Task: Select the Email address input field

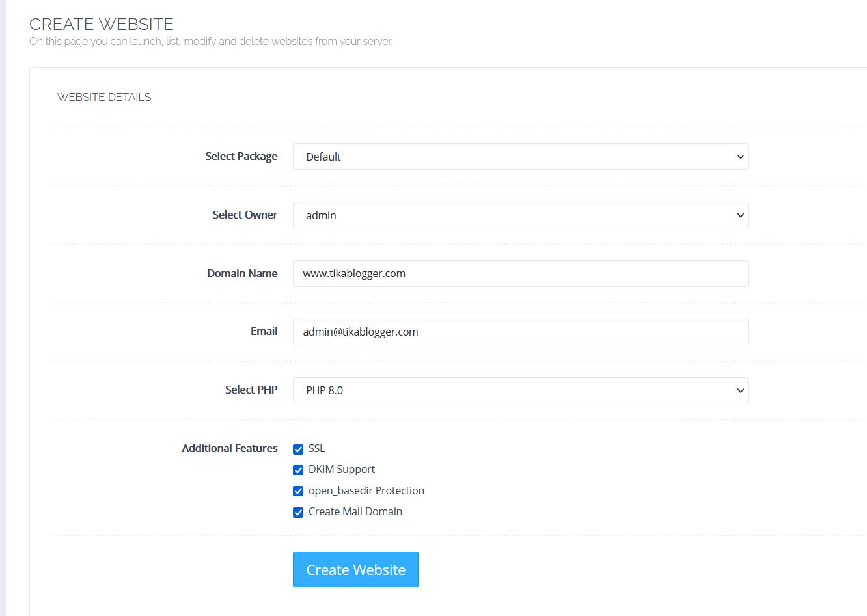Action: 520,332
